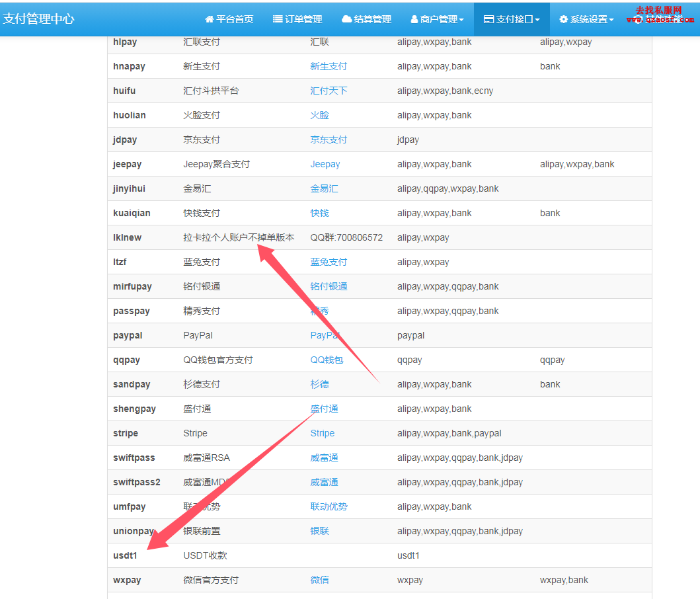Screen dimensions: 700x599
Task: Select the 杉德支付 description text
Action: 202,385
